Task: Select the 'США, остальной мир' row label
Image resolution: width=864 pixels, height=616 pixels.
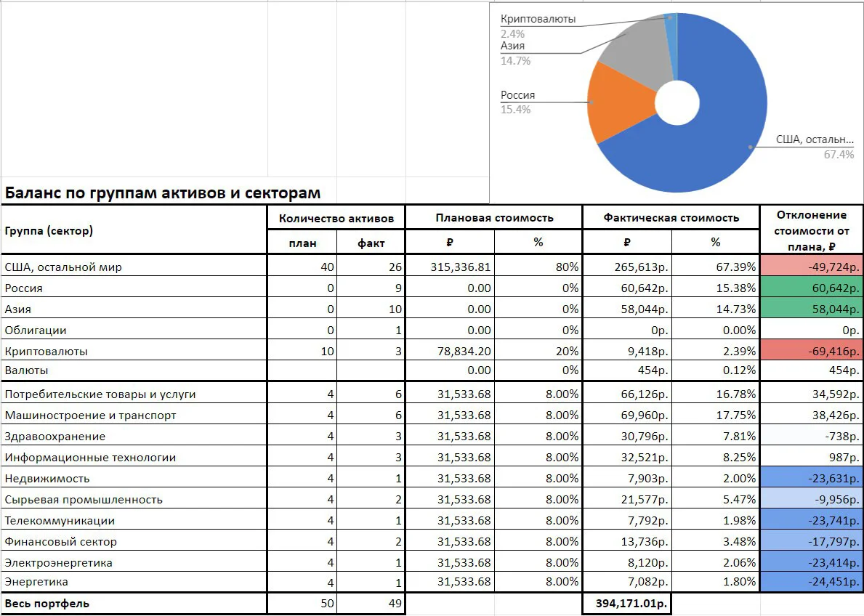Action: click(63, 267)
